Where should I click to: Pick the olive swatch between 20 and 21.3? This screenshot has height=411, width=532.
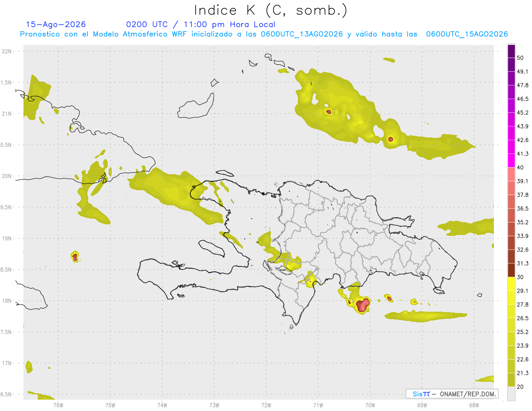pyautogui.click(x=511, y=380)
